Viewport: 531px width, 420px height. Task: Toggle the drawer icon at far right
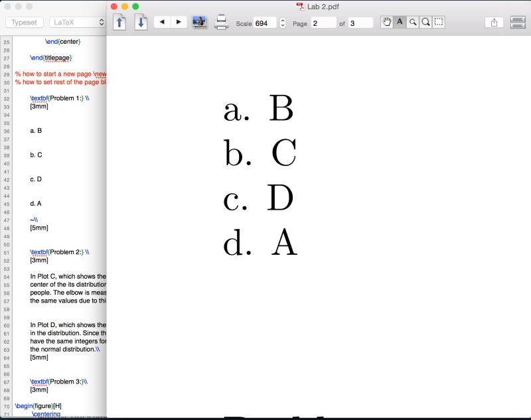pyautogui.click(x=518, y=23)
